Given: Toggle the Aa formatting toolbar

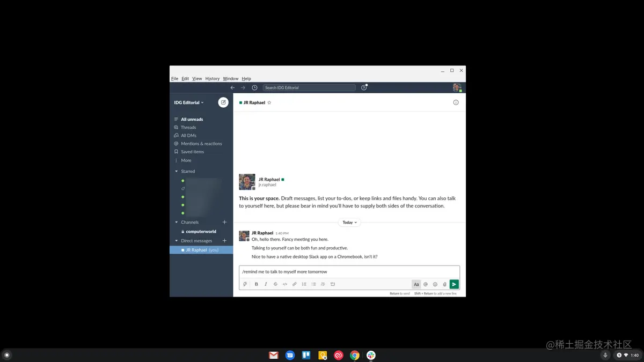Looking at the screenshot, I should click(x=416, y=284).
